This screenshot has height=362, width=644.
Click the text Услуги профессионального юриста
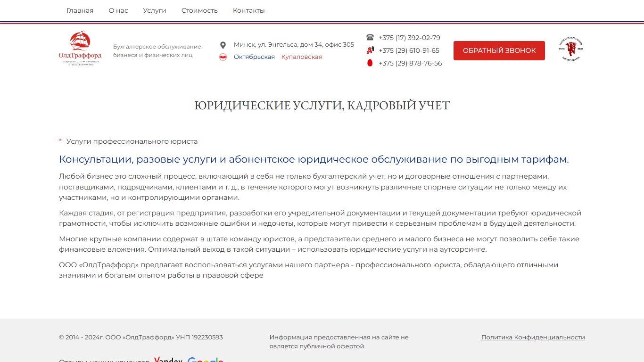[132, 141]
